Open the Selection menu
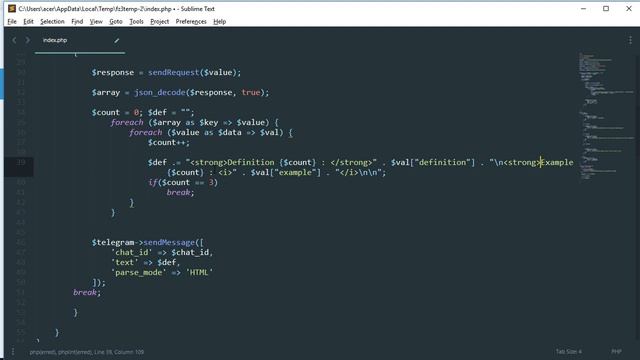Viewport: 640px width, 360px height. pos(52,22)
